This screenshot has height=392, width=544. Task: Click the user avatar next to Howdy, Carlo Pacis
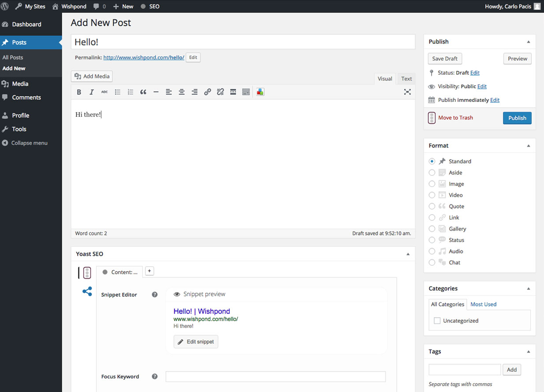click(537, 6)
